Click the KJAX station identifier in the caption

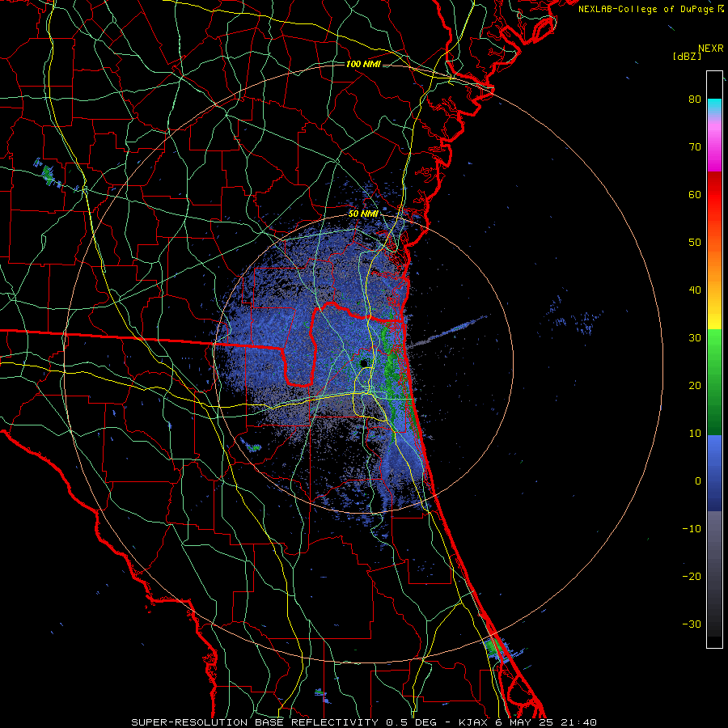click(473, 722)
